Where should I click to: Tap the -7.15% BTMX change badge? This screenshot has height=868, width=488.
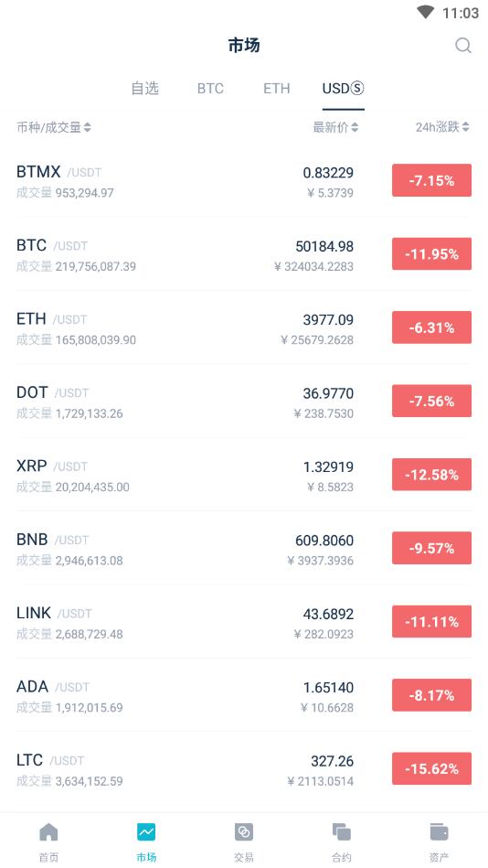click(431, 180)
